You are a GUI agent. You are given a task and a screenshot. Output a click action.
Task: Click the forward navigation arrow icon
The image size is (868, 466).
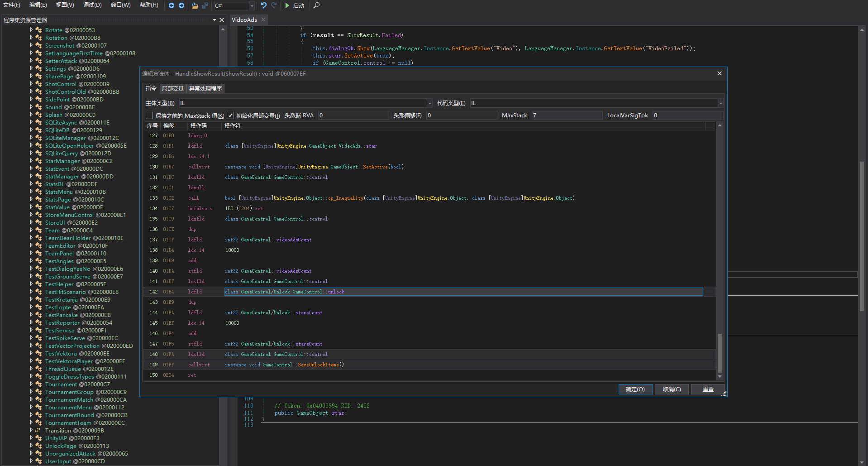tap(181, 5)
